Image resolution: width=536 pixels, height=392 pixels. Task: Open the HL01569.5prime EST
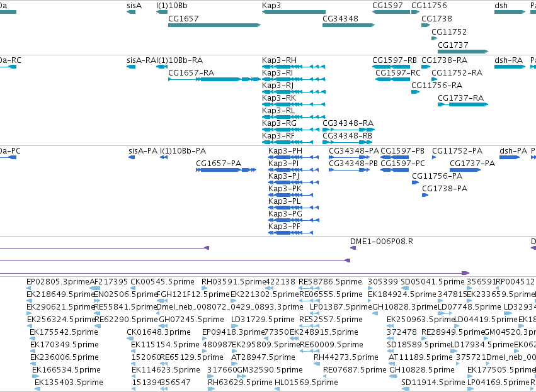[x=277, y=389]
